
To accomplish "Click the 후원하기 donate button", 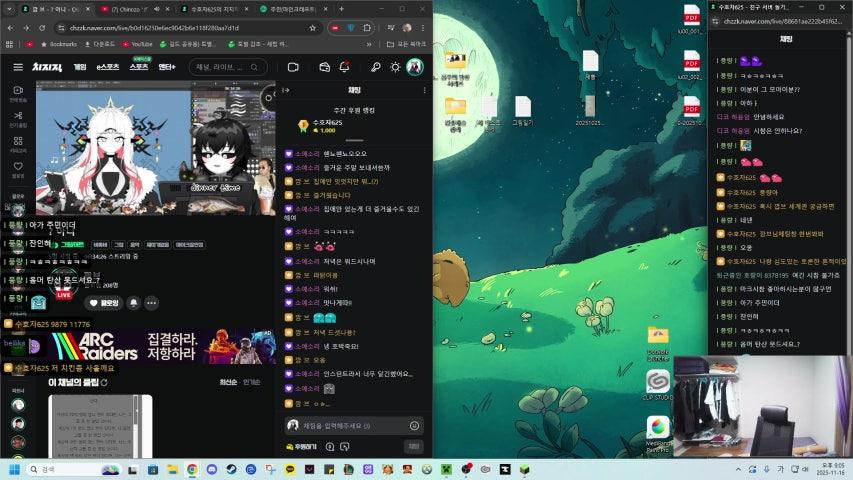I will [301, 446].
